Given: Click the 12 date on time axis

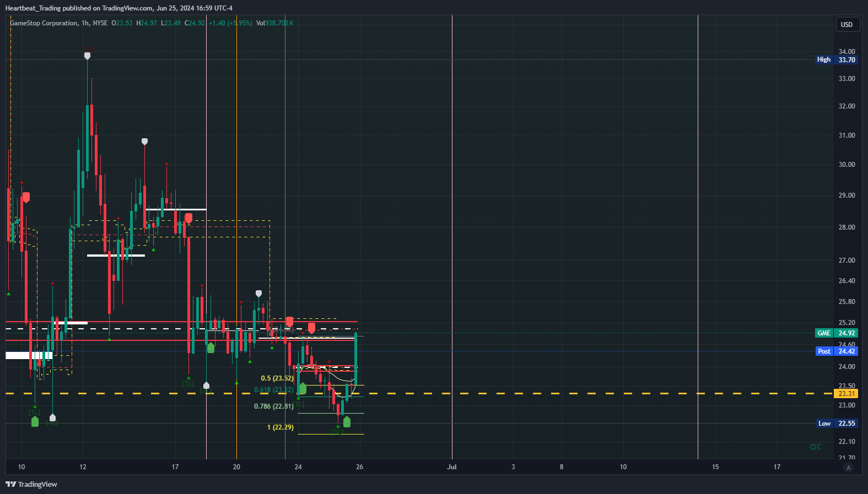Looking at the screenshot, I should point(83,467).
